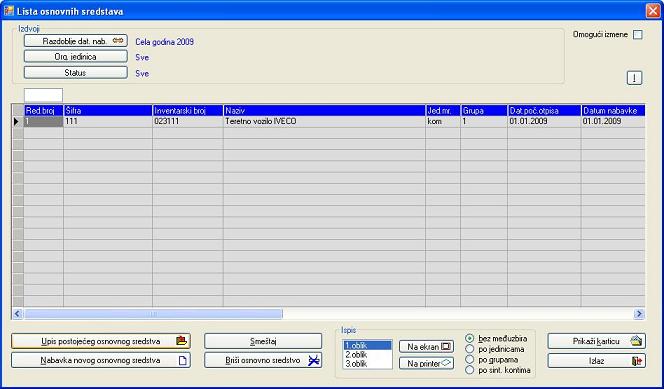Select the unit cell 'kom'
This screenshot has width=664, height=389.
tap(443, 121)
